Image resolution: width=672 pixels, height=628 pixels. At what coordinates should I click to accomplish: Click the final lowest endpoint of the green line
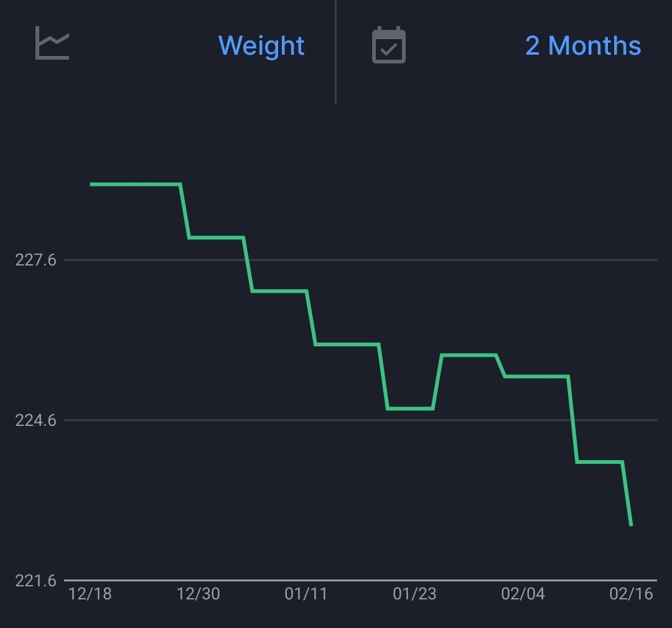coord(631,525)
